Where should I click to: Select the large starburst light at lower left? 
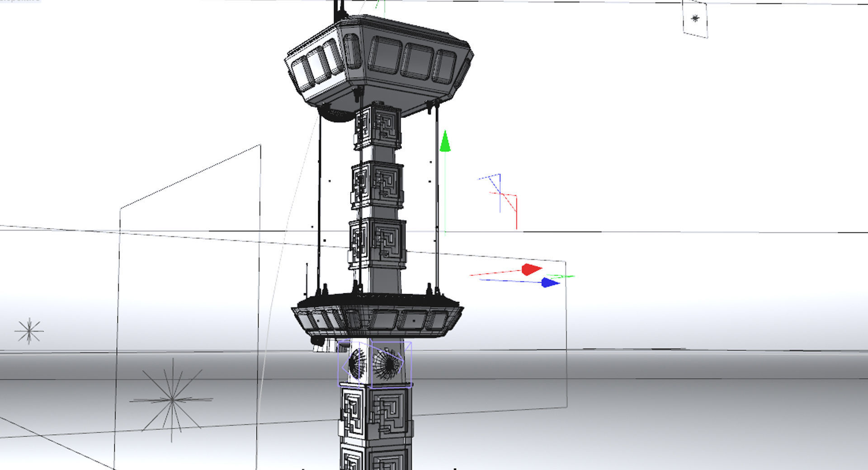point(172,399)
